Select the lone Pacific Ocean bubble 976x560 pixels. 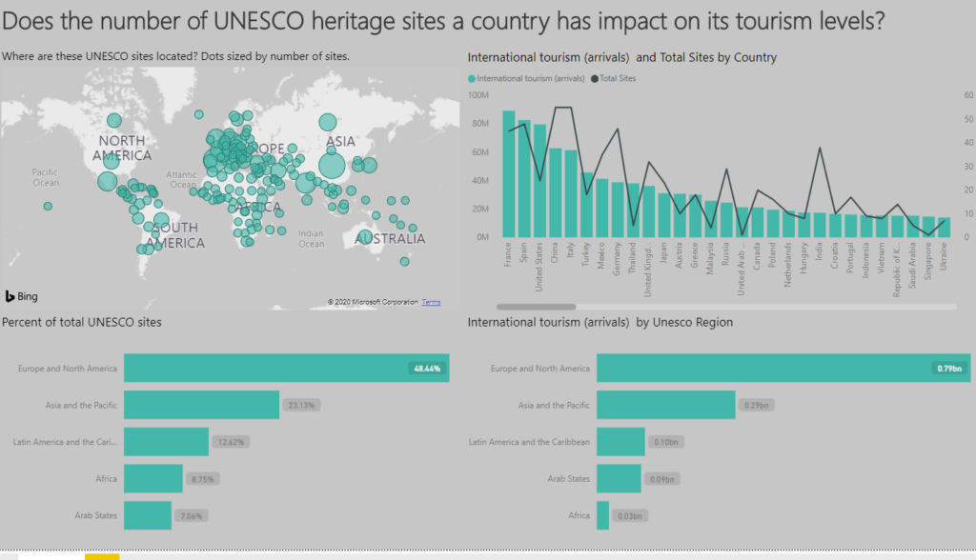(48, 206)
